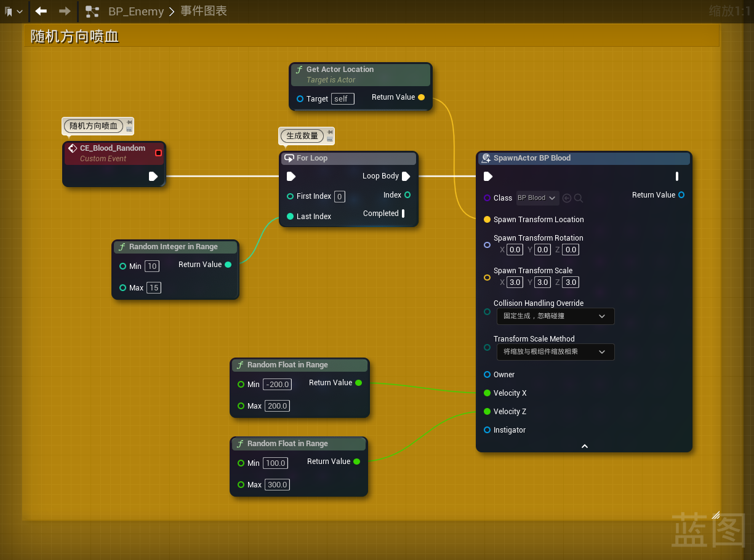Image resolution: width=754 pixels, height=560 pixels.
Task: Click the Return Value pin of the 100.0 Random Float
Action: tap(357, 462)
